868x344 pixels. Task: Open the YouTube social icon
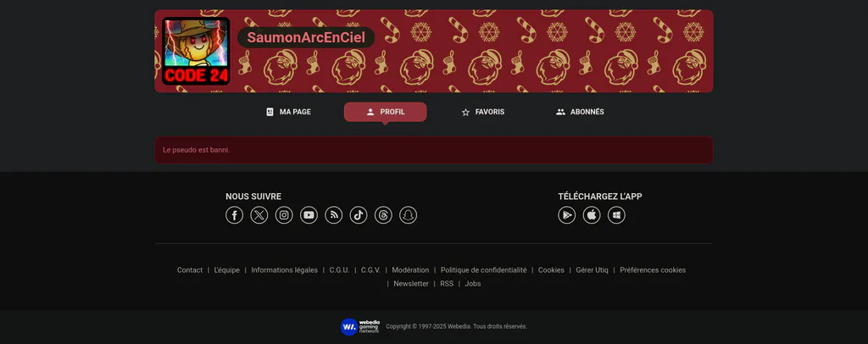coord(309,215)
